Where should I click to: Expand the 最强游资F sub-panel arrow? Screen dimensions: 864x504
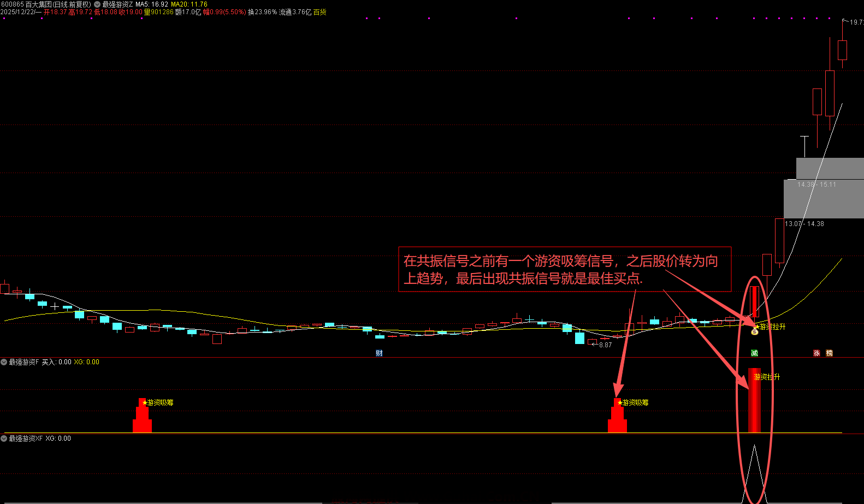point(4,362)
